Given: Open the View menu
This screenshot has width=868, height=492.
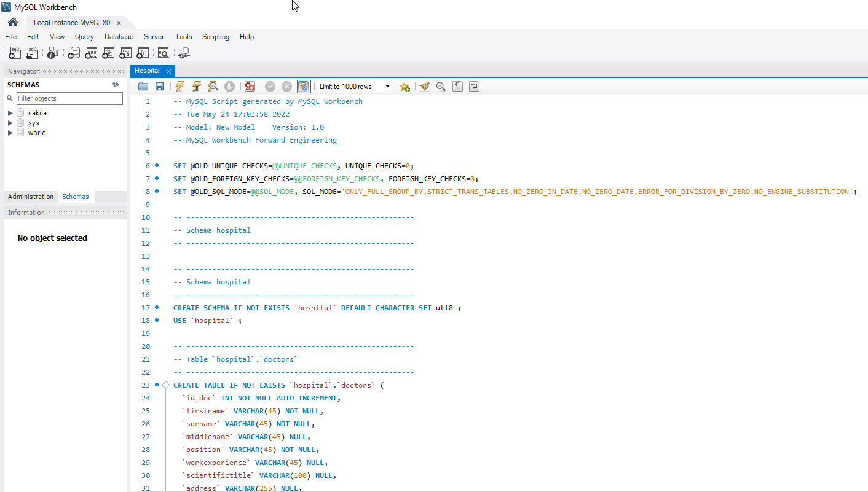Looking at the screenshot, I should pyautogui.click(x=57, y=37).
